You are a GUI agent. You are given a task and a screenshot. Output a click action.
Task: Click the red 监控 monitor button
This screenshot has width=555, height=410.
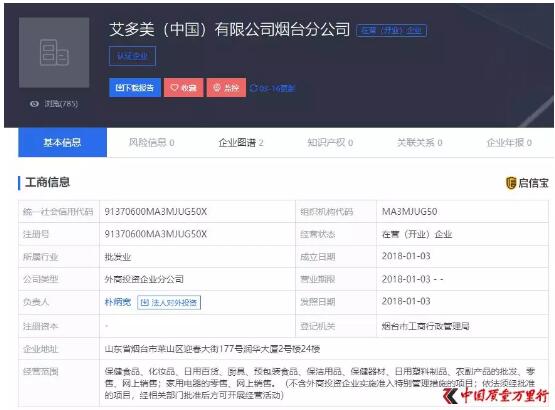[226, 87]
